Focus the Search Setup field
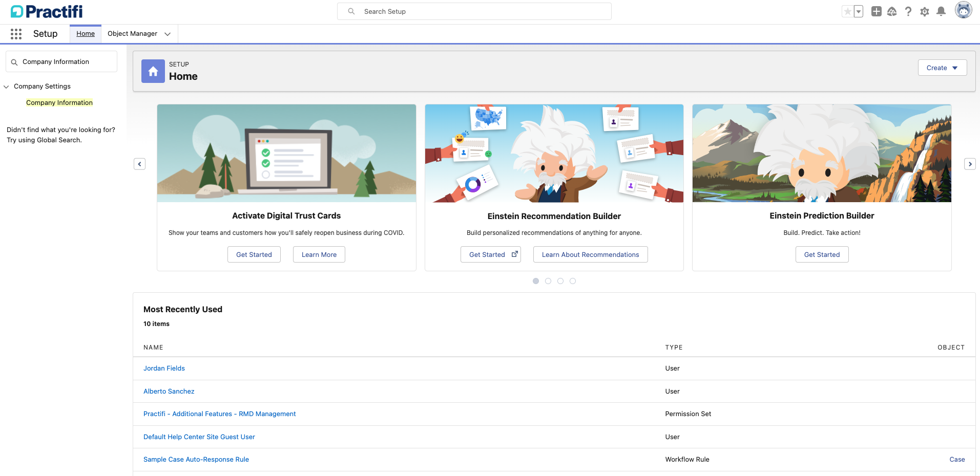Screen dimensions: 980x476 point(474,11)
